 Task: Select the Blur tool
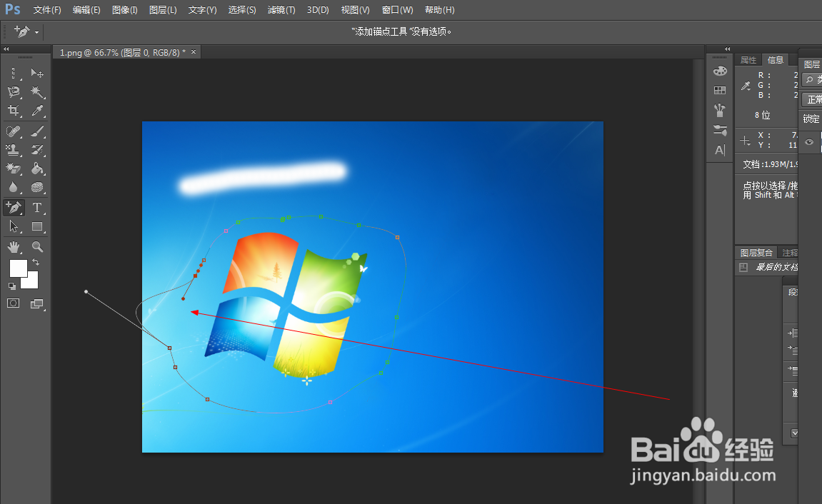(14, 187)
